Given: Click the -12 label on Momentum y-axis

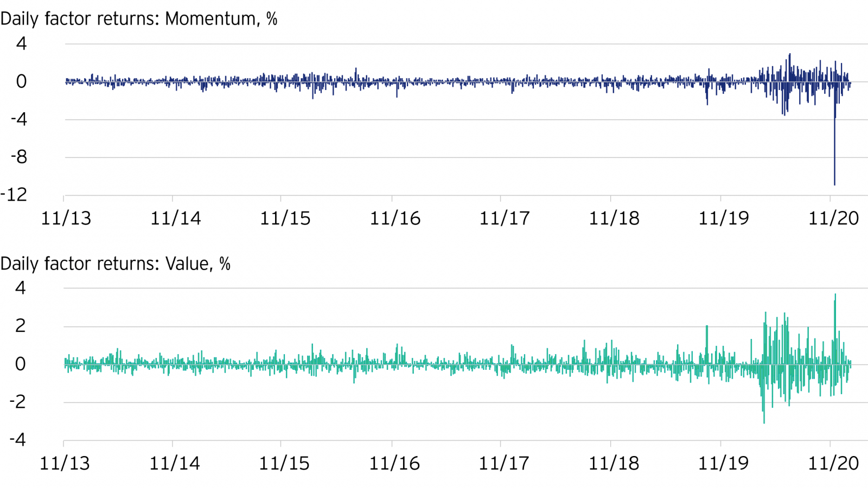Looking at the screenshot, I should (14, 195).
